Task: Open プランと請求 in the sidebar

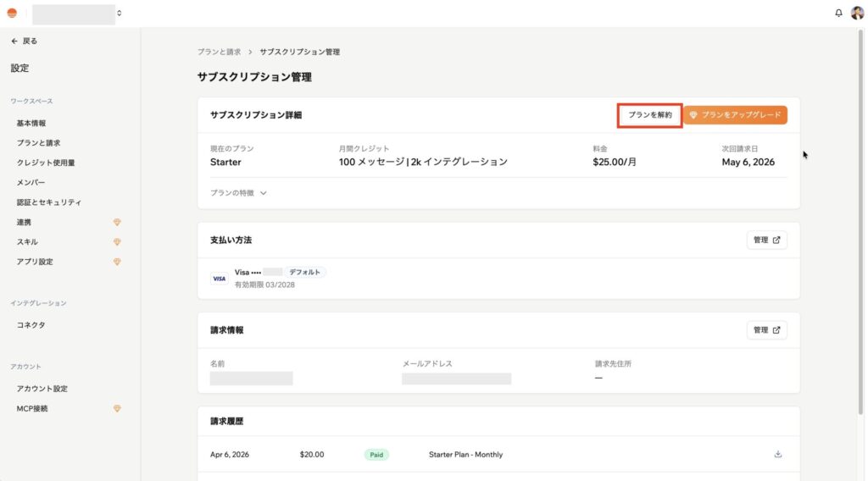Action: tap(38, 143)
